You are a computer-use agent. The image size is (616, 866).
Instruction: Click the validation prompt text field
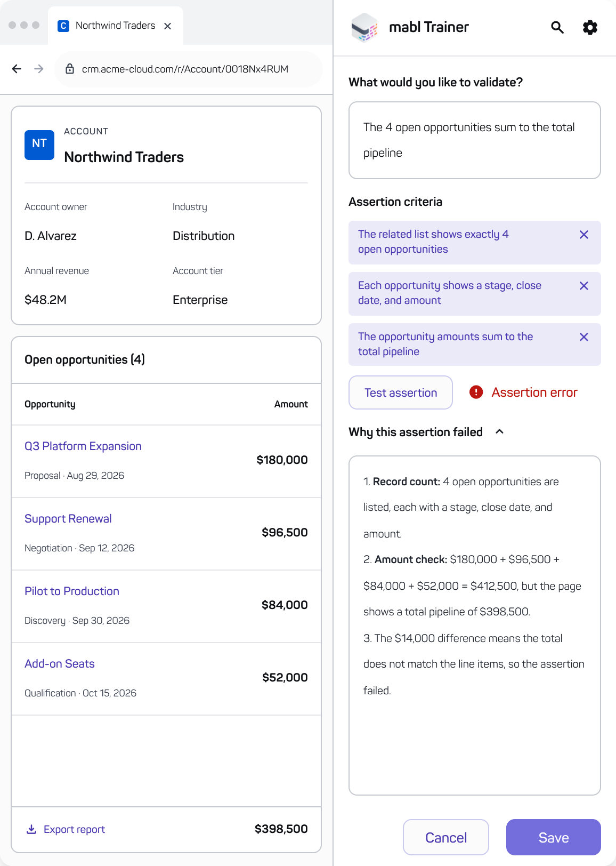pos(475,140)
